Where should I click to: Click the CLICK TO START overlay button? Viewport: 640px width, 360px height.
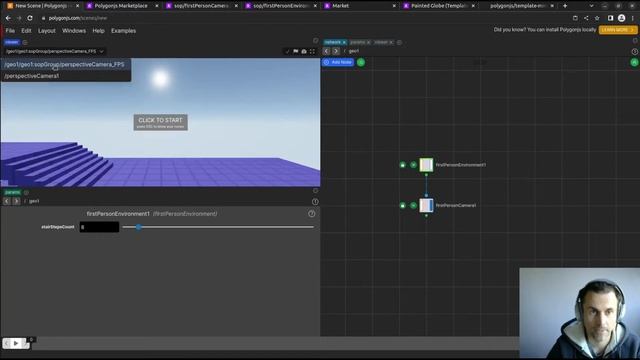click(x=160, y=122)
